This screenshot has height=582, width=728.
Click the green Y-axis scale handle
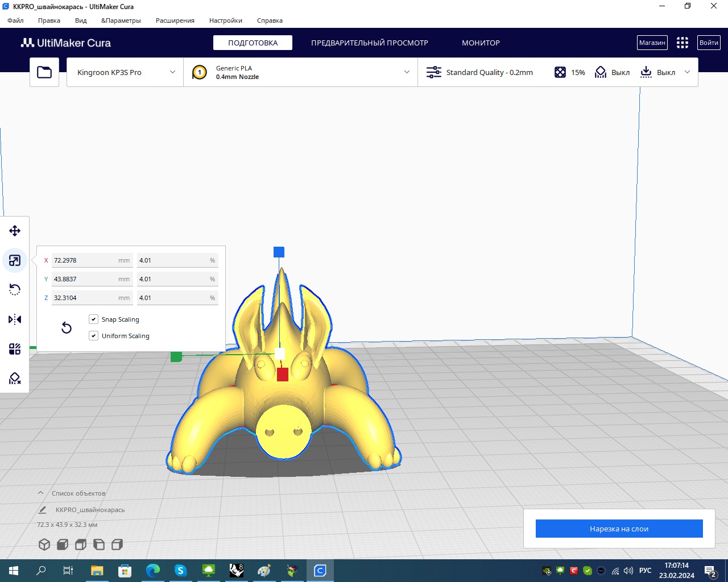click(176, 356)
